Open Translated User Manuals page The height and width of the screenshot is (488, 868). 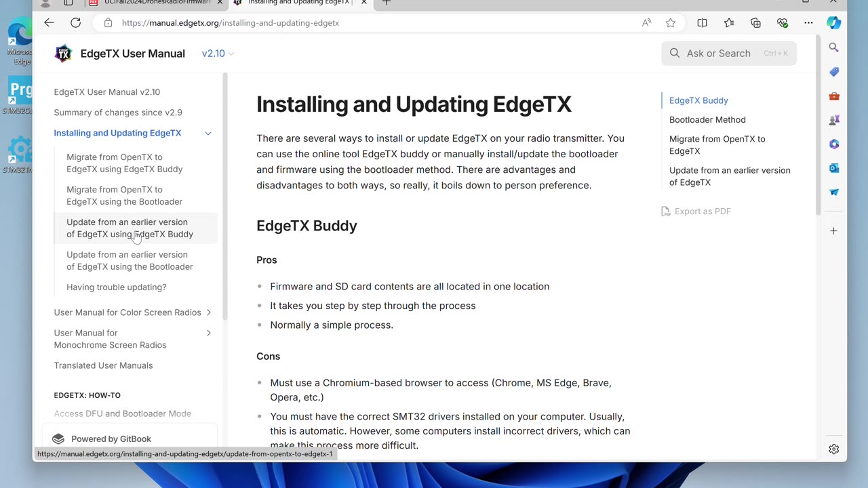103,365
